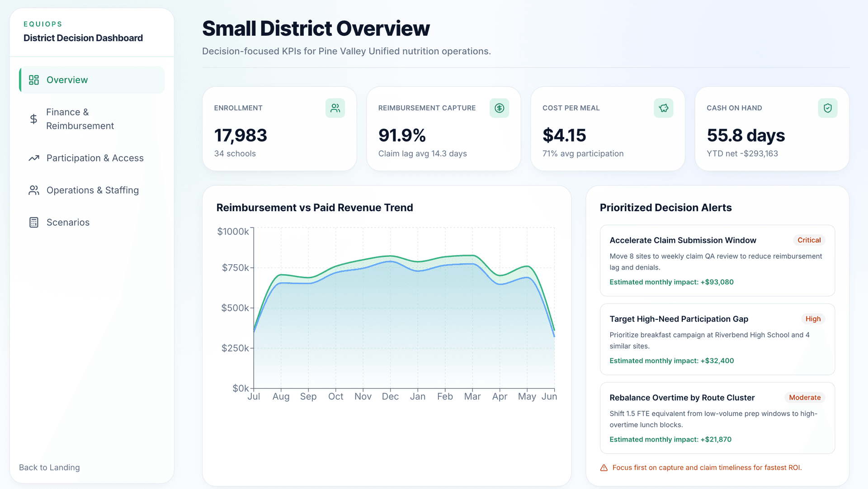
Task: Click the calculator icon beside Scenarios
Action: 33,222
